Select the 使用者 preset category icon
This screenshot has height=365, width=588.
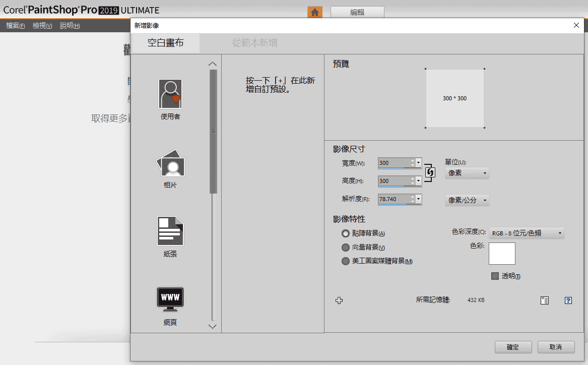click(x=170, y=94)
